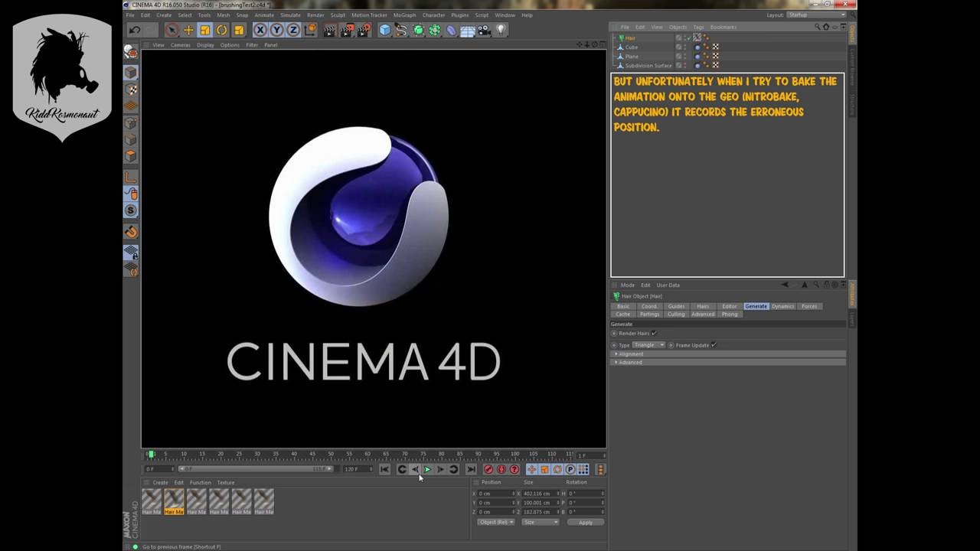Open the Culling tab
Viewport: 980px width, 551px height.
676,314
